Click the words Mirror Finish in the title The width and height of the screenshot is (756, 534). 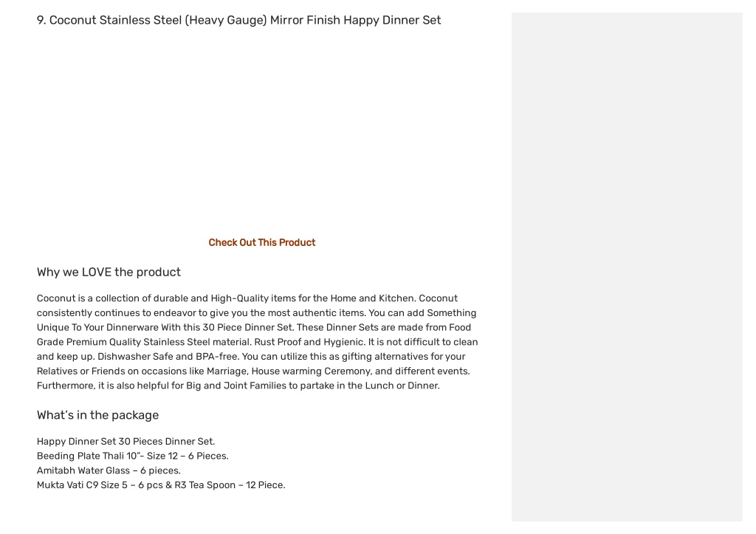pyautogui.click(x=305, y=20)
